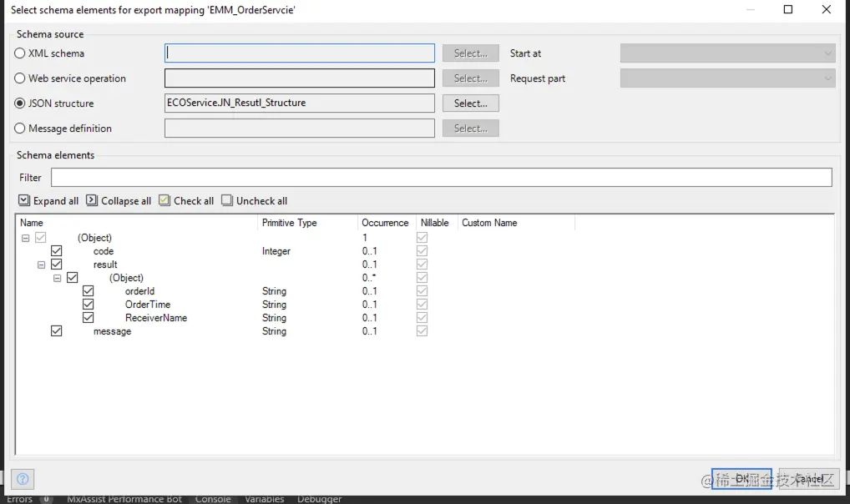Select the JSON structure radio button
This screenshot has width=850, height=504.
coord(20,103)
